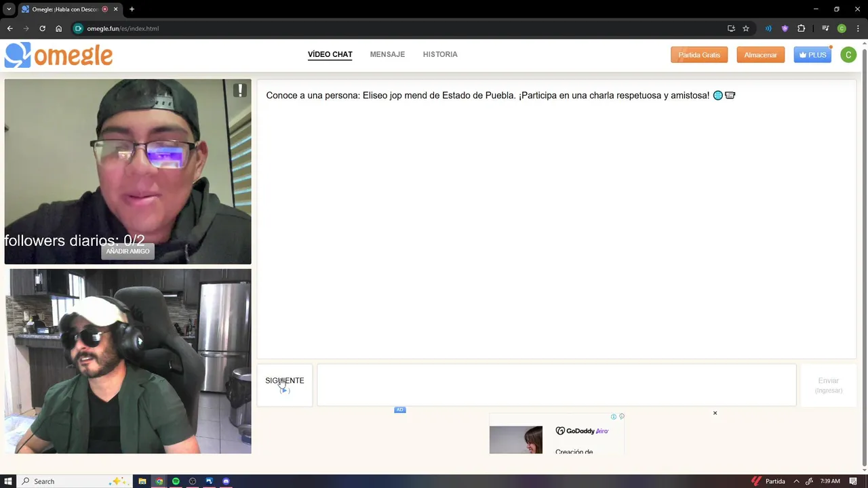Click the tab audio recording indicator
This screenshot has height=488, width=868.
(105, 9)
